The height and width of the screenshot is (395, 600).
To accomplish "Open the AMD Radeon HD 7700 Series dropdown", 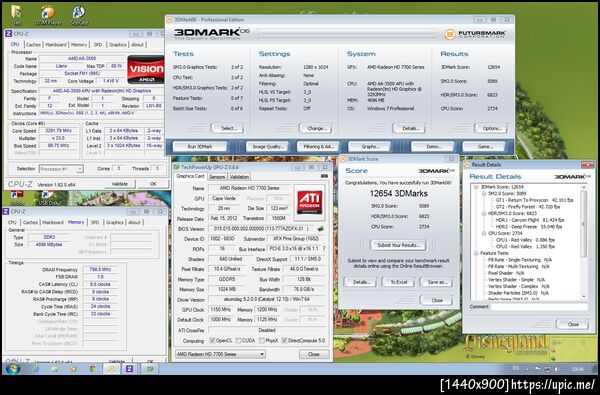I will tap(220, 354).
